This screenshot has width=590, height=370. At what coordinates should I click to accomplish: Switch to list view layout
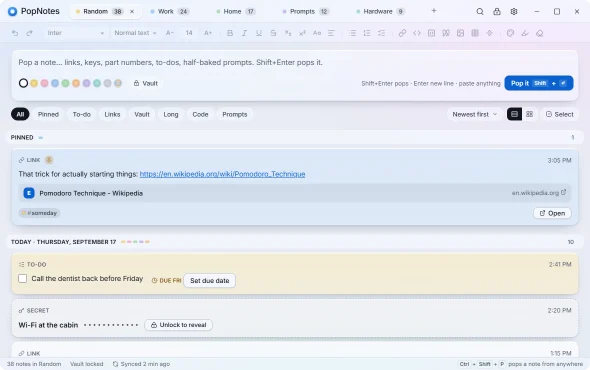514,114
